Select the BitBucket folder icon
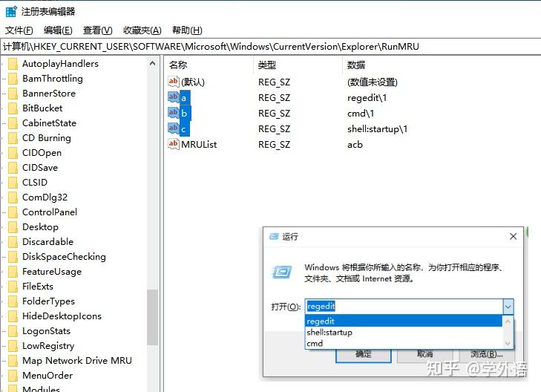This screenshot has height=392, width=541. (13, 108)
